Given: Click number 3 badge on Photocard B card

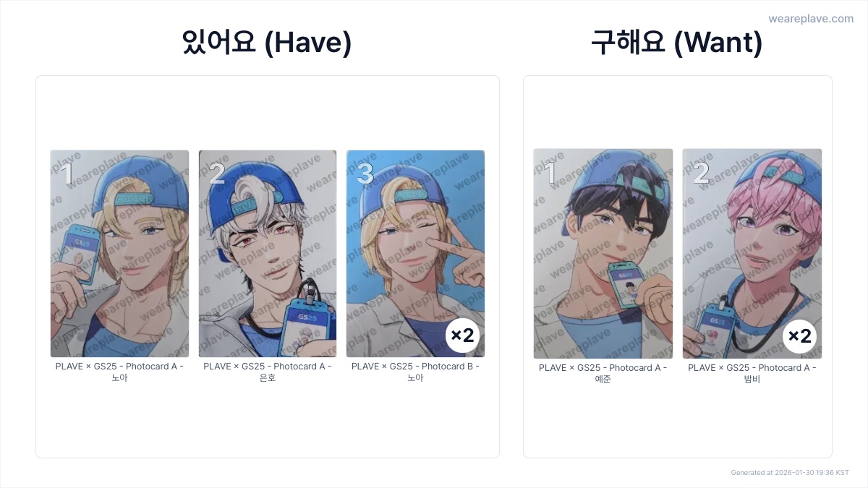Looking at the screenshot, I should click(x=365, y=174).
